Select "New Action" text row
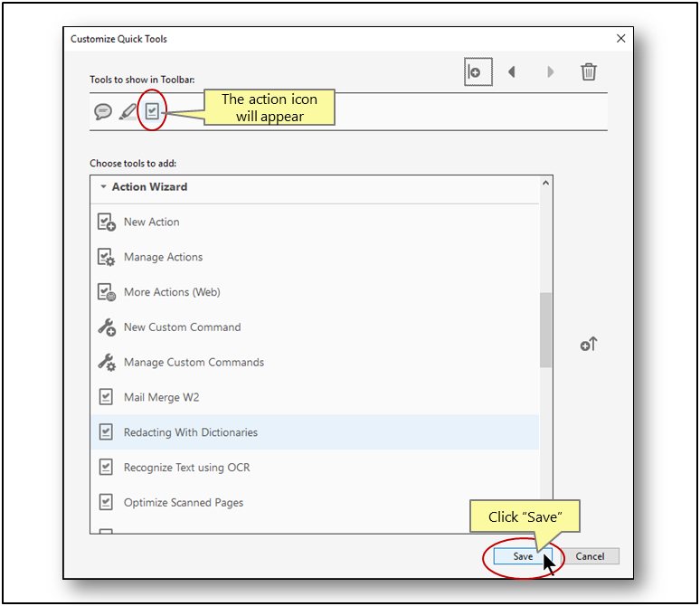 click(x=315, y=222)
